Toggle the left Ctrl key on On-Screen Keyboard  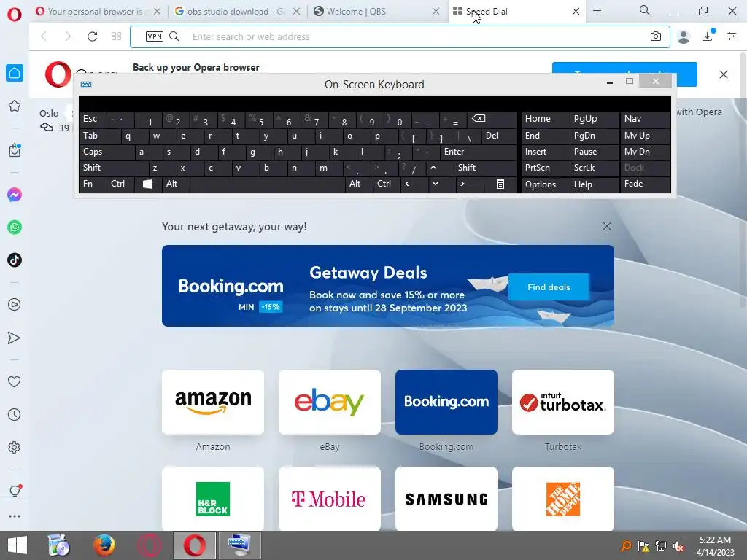click(120, 184)
